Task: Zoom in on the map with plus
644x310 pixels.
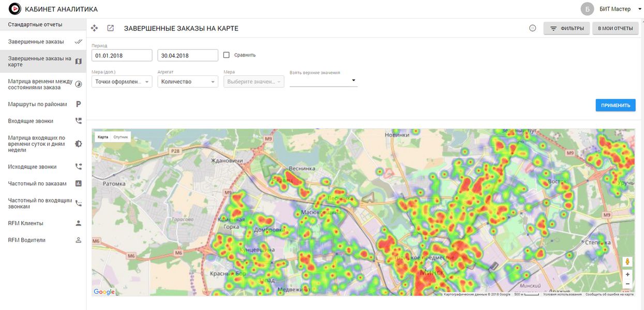Action: coord(627,275)
